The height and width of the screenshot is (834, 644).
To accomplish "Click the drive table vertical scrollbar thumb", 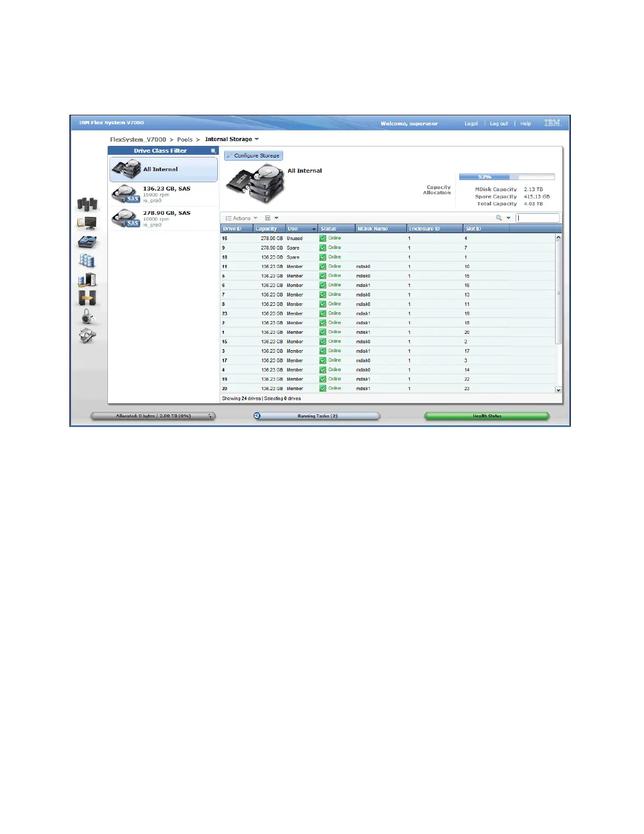I will click(x=559, y=293).
